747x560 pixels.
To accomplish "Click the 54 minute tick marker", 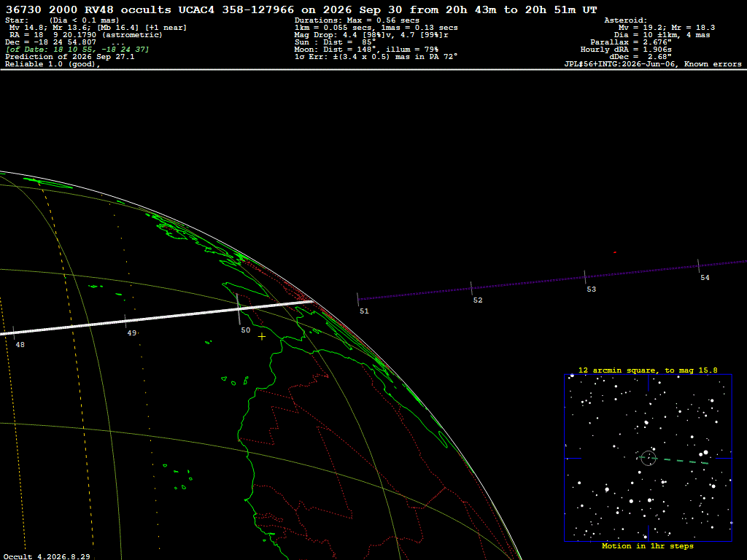I will (698, 266).
